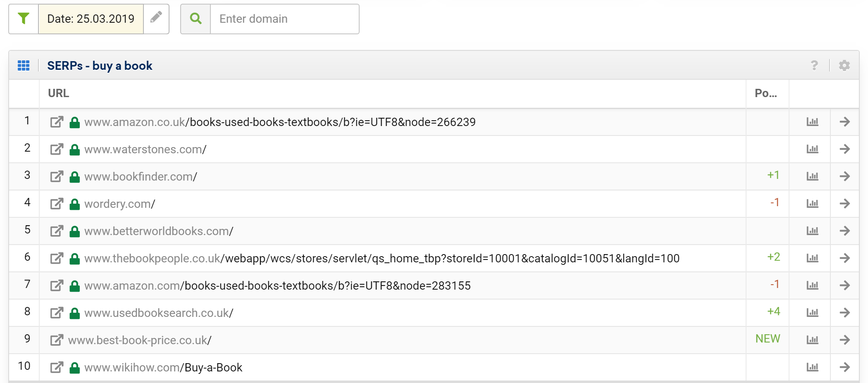Click the +2 position change value
Image resolution: width=868 pixels, height=383 pixels.
[x=774, y=257]
